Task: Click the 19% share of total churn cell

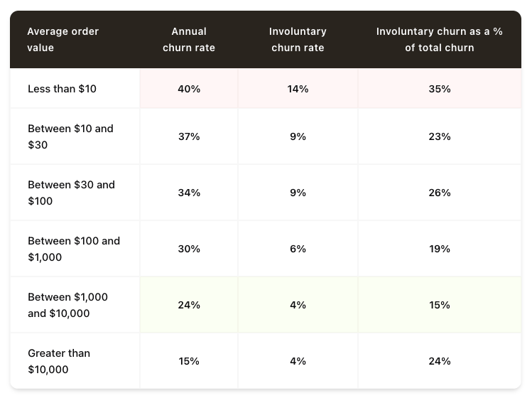Action: pos(440,249)
